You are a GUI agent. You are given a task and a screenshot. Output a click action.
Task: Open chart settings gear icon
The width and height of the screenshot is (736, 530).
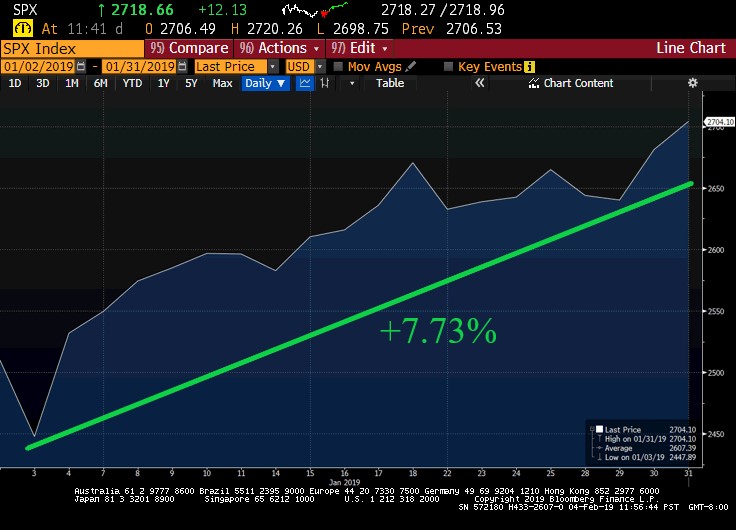pyautogui.click(x=692, y=83)
